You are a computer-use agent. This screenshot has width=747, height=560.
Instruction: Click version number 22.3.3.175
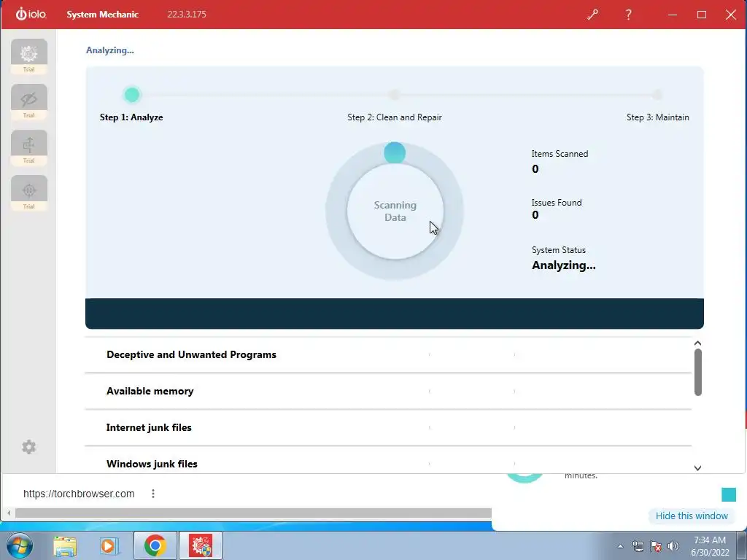187,15
